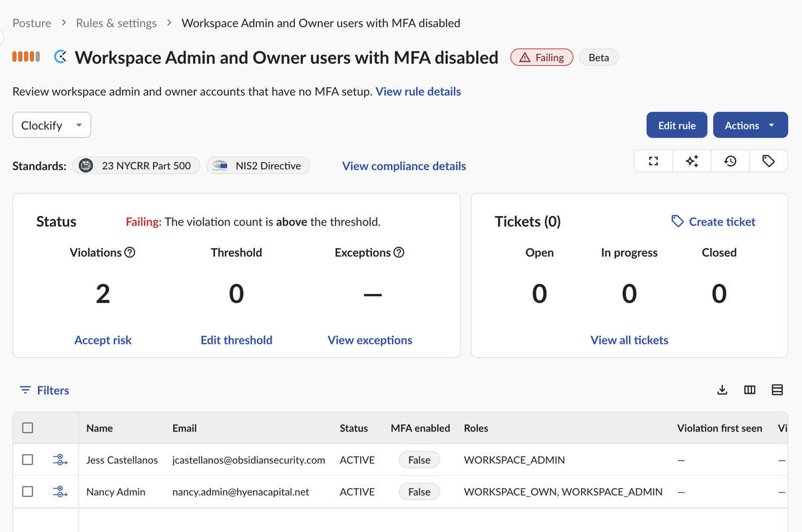Click the Filters funnel icon
802x532 pixels.
(25, 390)
